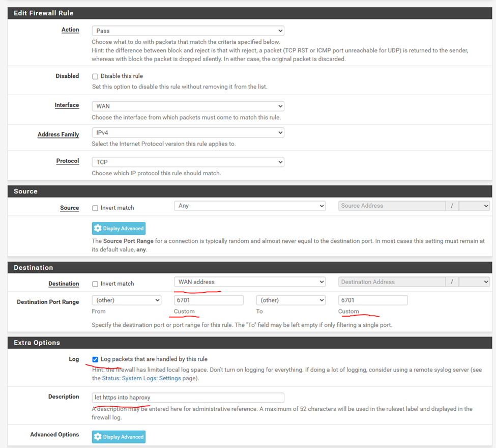Open the Action dropdown showing Pass

click(x=188, y=31)
